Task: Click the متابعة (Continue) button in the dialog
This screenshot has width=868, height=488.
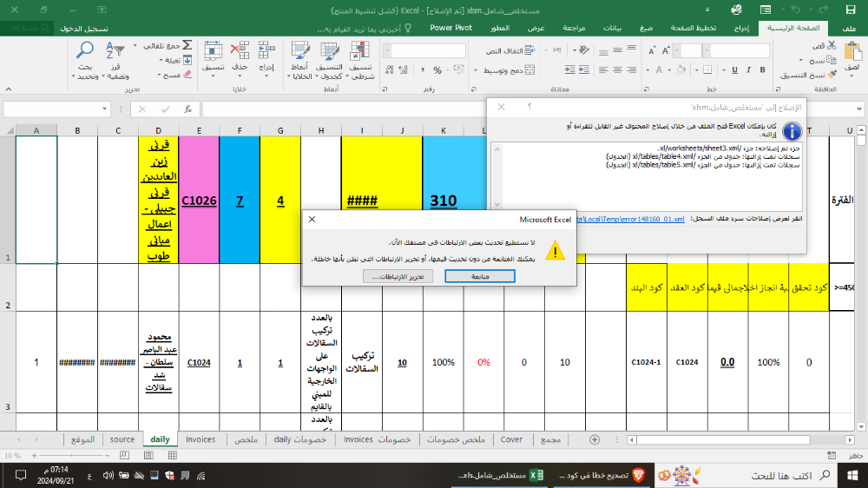Action: click(x=479, y=276)
